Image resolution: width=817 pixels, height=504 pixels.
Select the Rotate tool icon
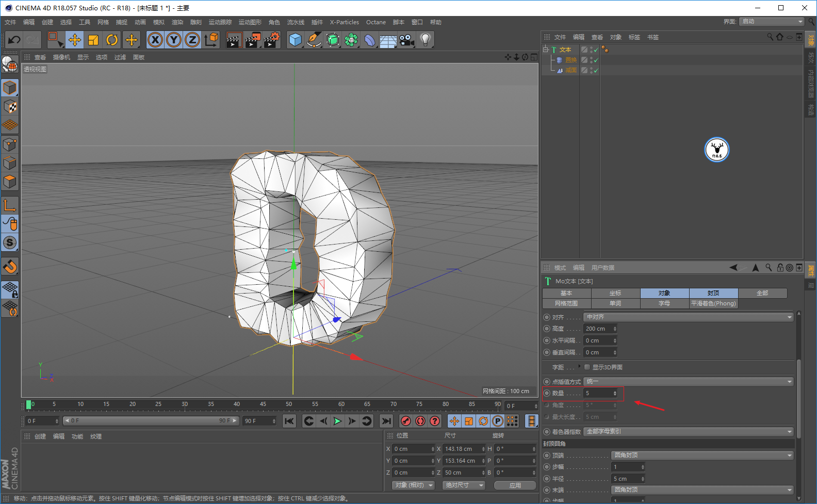click(112, 40)
